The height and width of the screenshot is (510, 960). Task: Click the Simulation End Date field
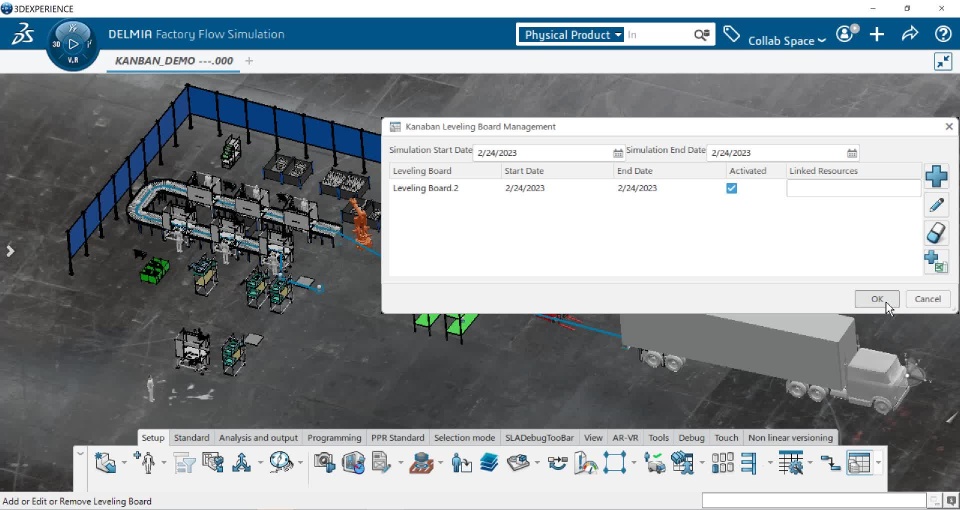(x=782, y=153)
